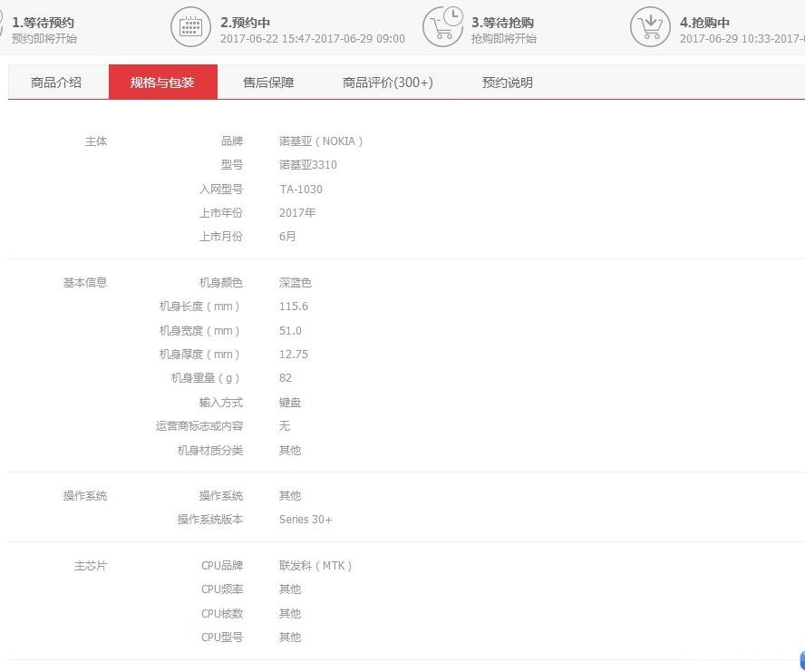Viewport: 805px width, 672px height.
Task: View the 预约说明 tab
Action: (508, 83)
